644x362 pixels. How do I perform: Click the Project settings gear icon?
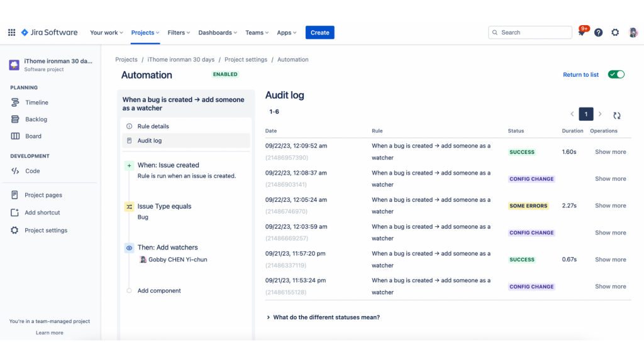click(x=15, y=230)
